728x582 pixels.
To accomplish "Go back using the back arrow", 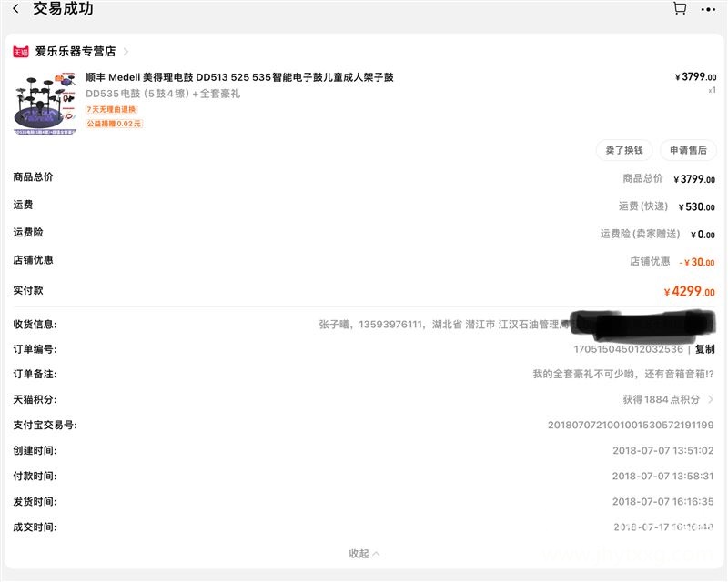I will tap(16, 8).
